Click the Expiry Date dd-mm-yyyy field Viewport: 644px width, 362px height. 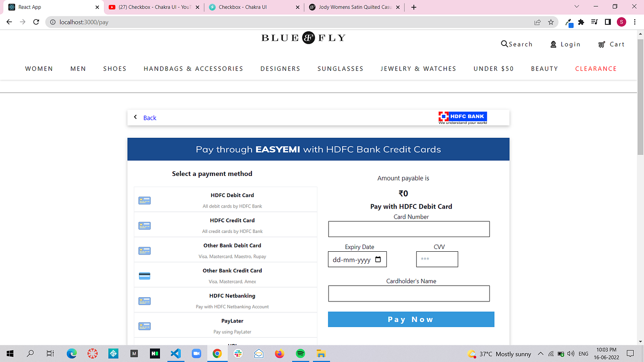(x=357, y=259)
